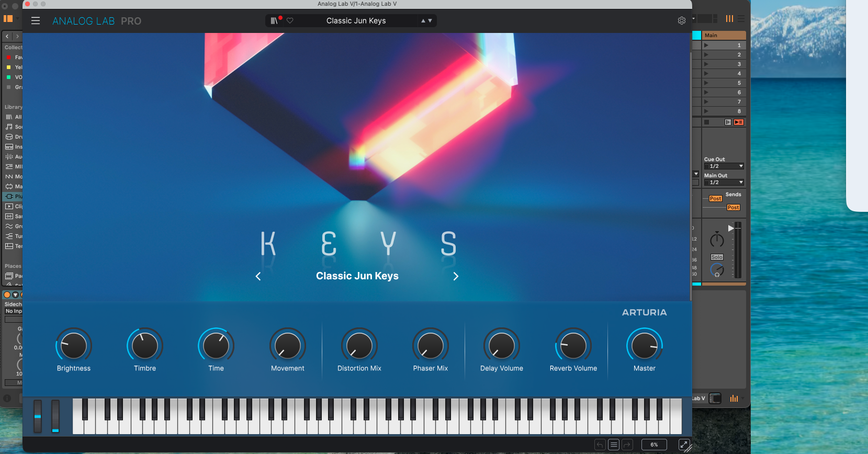Go to next preset with right chevron

pyautogui.click(x=456, y=276)
